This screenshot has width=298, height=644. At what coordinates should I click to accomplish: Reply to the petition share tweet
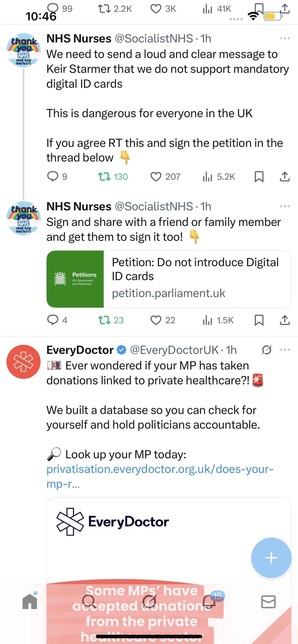click(53, 320)
